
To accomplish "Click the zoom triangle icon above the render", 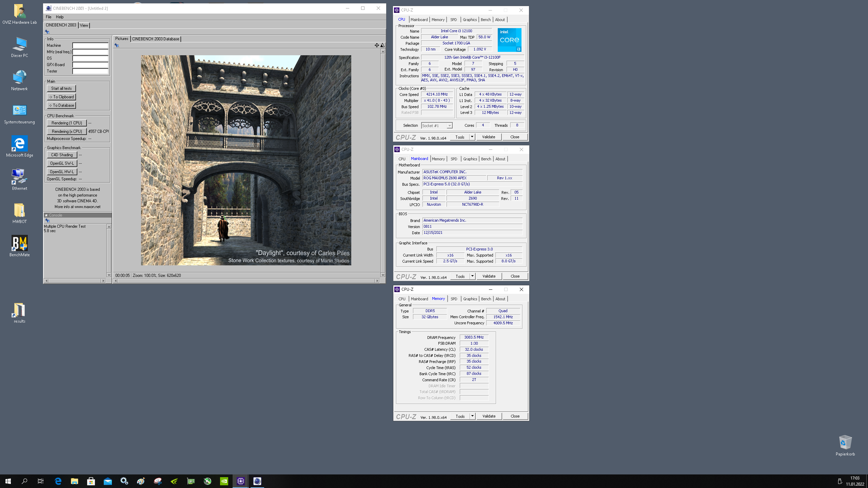I will tap(382, 45).
